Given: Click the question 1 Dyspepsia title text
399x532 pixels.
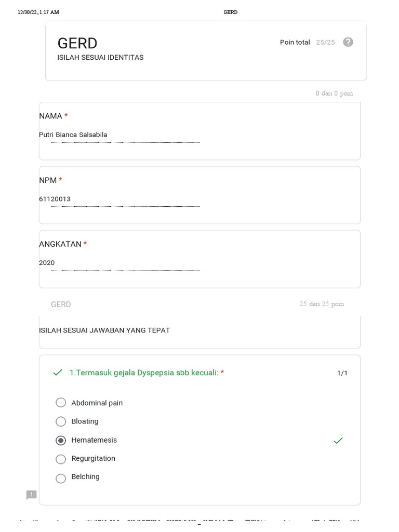Looking at the screenshot, I should coord(144,373).
